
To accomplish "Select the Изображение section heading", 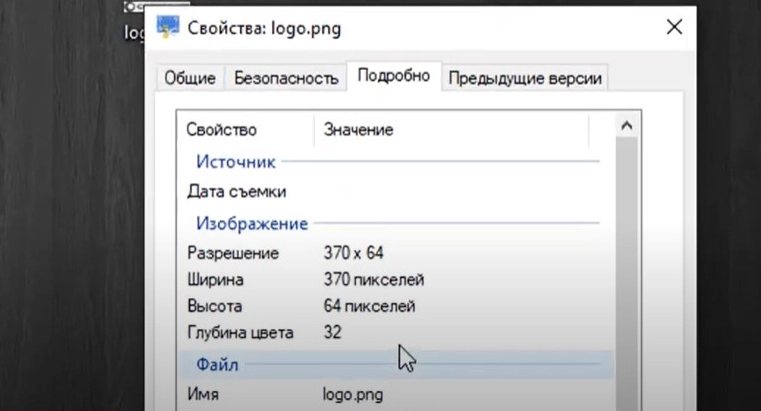I will (x=252, y=223).
